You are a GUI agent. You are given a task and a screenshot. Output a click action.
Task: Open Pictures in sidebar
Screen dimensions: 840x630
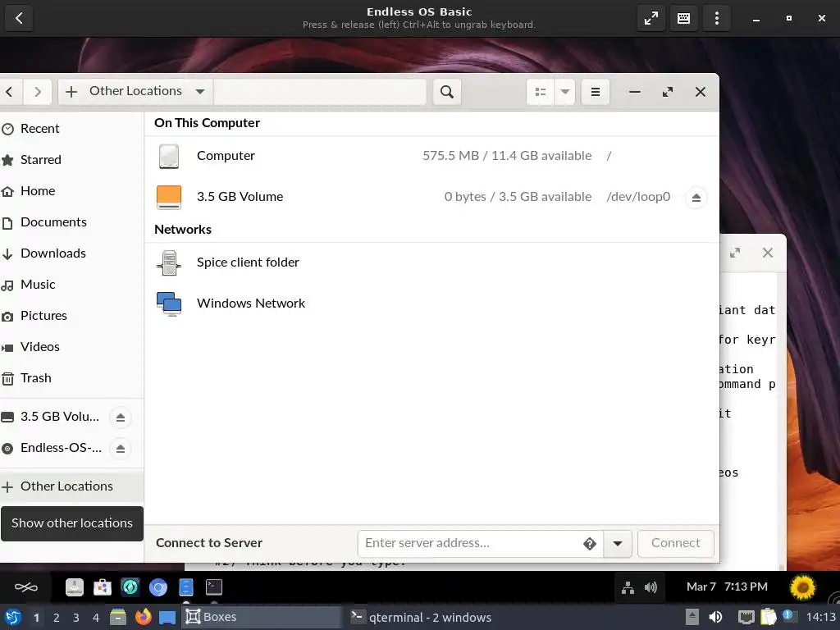(72, 316)
